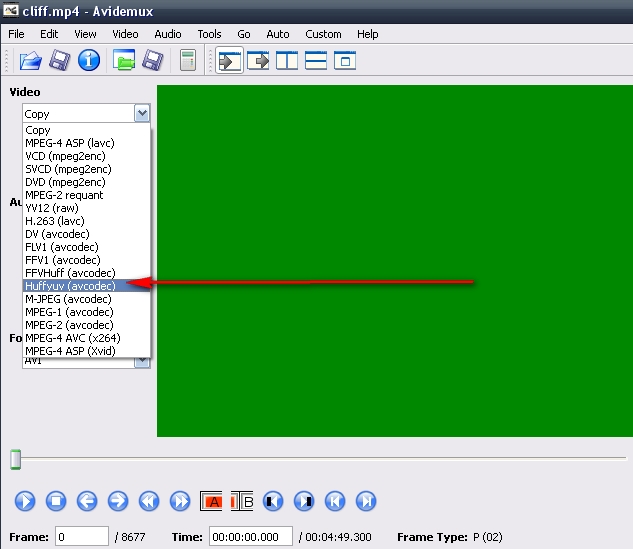Choose DVD (mpeg2enc) codec

(87, 182)
